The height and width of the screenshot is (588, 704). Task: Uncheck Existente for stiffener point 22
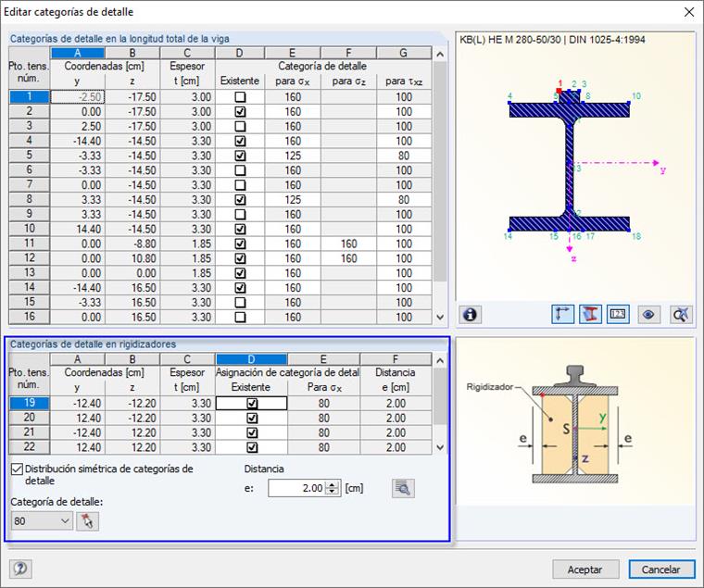click(252, 447)
